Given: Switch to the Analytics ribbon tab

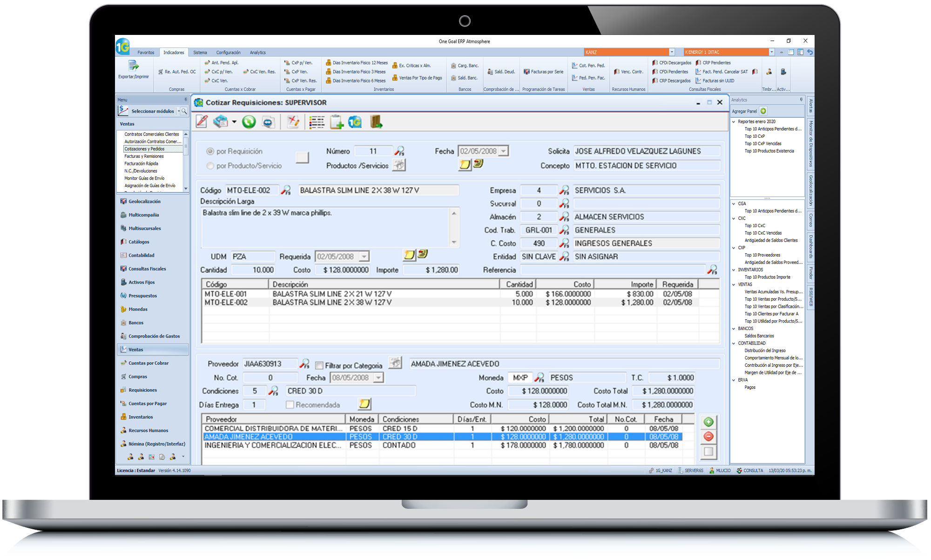Looking at the screenshot, I should pyautogui.click(x=257, y=53).
